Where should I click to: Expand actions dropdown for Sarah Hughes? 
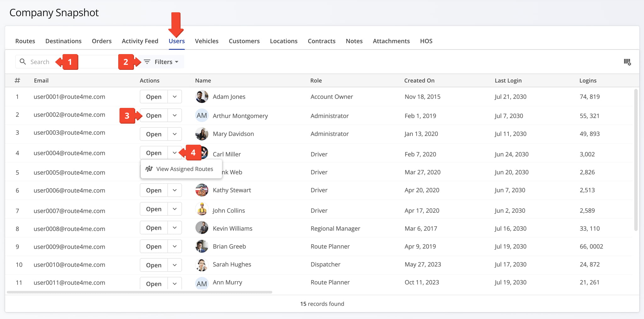(175, 265)
